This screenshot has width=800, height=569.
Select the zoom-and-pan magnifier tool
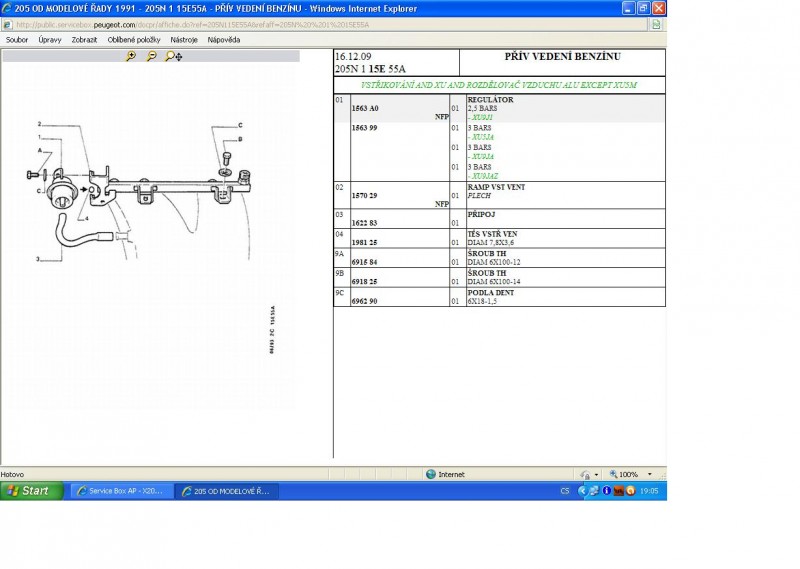tap(174, 57)
